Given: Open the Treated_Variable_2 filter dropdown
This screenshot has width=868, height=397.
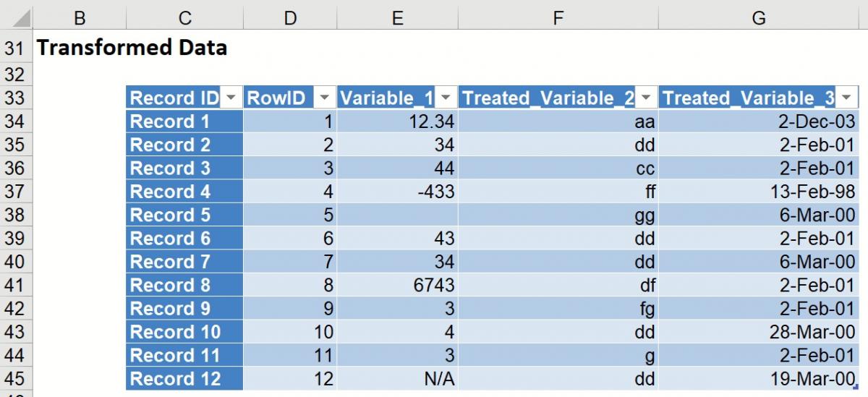Looking at the screenshot, I should pyautogui.click(x=646, y=98).
